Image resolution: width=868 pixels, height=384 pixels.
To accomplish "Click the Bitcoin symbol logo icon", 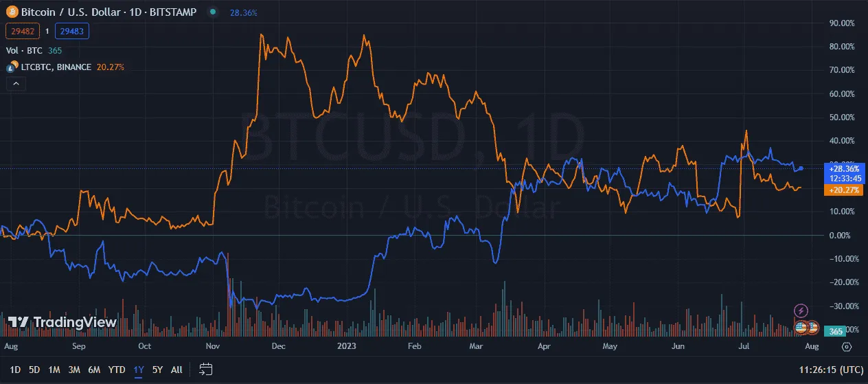I will pos(11,12).
